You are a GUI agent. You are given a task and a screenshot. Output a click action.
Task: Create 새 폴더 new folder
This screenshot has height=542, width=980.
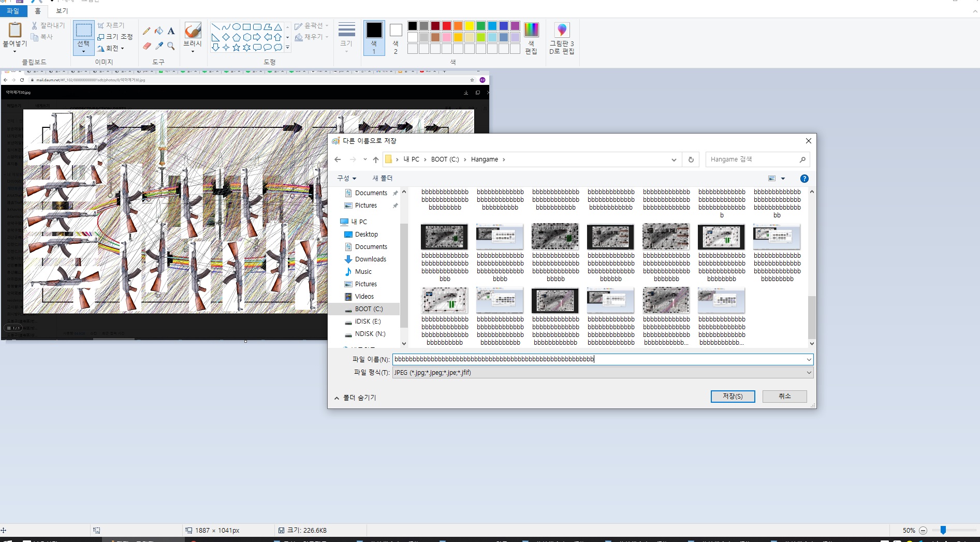(x=383, y=179)
